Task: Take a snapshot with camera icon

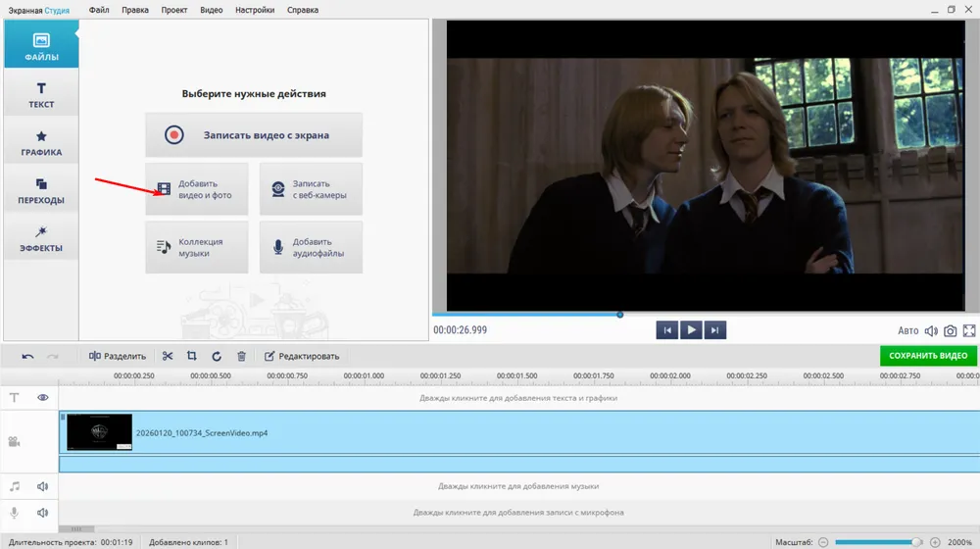Action: click(x=950, y=330)
